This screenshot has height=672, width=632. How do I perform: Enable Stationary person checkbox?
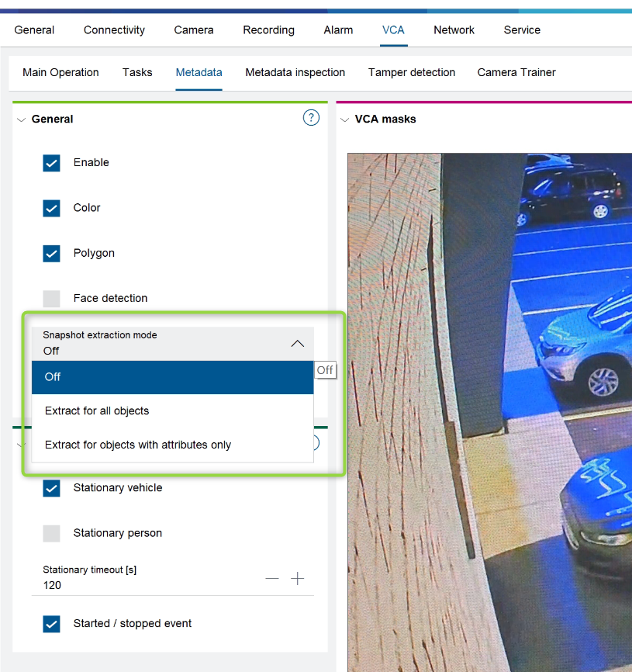(51, 533)
